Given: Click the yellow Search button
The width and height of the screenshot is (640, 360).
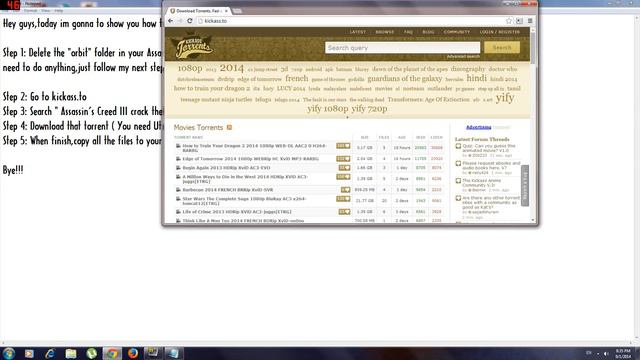Looking at the screenshot, I should (502, 47).
